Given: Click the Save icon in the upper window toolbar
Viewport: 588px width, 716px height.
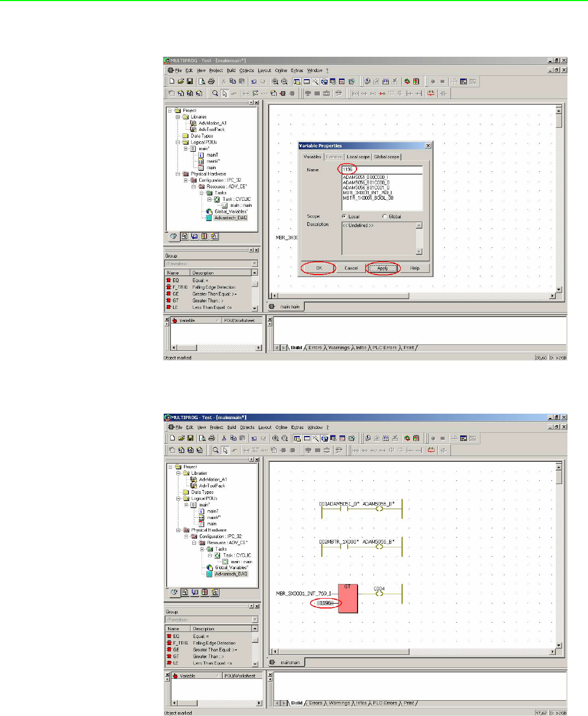Looking at the screenshot, I should (x=189, y=82).
